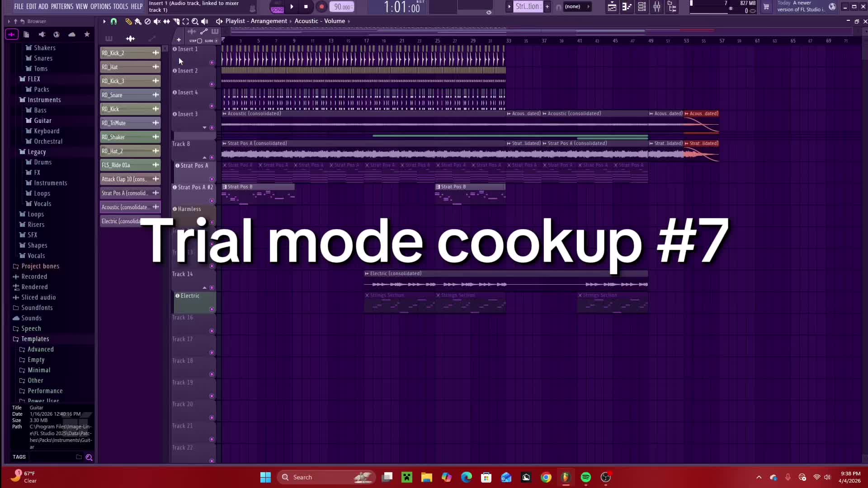This screenshot has height=488, width=868.
Task: Open the Channel rack from the top toolbar
Action: 642,7
